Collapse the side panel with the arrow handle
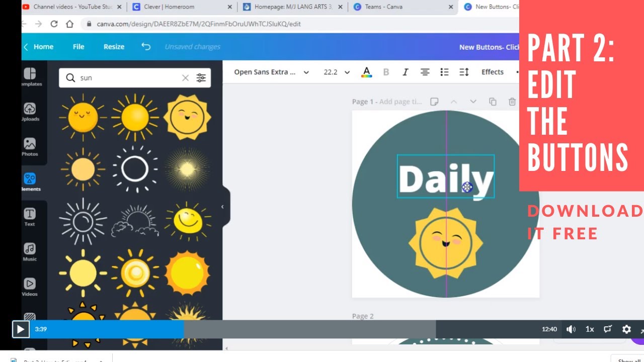The width and height of the screenshot is (644, 362). 223,206
